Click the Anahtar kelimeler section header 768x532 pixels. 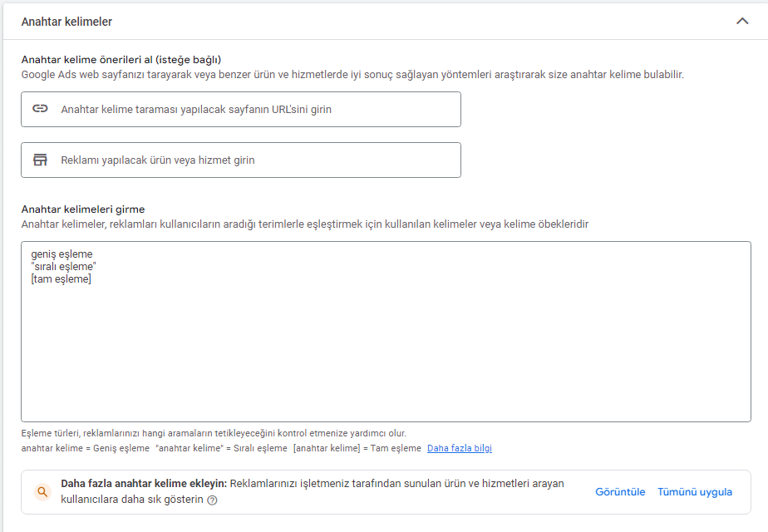pos(66,22)
